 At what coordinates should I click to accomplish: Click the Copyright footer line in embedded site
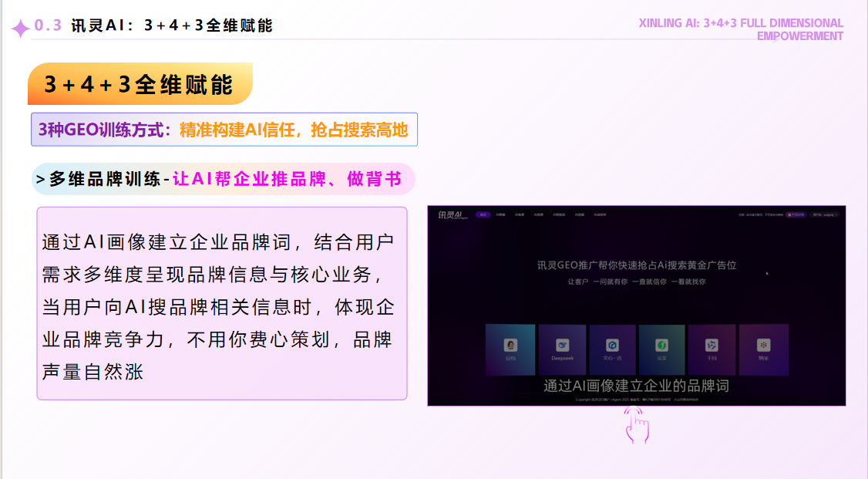pos(637,400)
